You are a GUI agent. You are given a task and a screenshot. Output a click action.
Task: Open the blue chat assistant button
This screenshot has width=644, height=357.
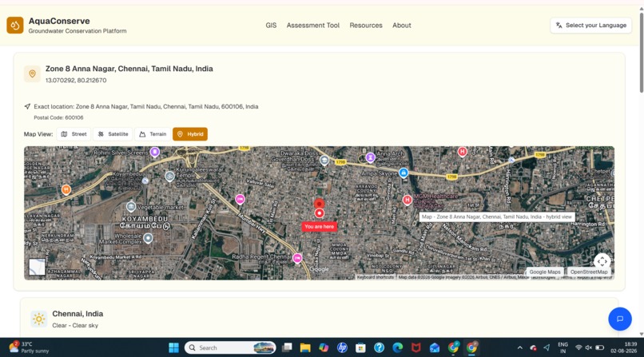620,319
